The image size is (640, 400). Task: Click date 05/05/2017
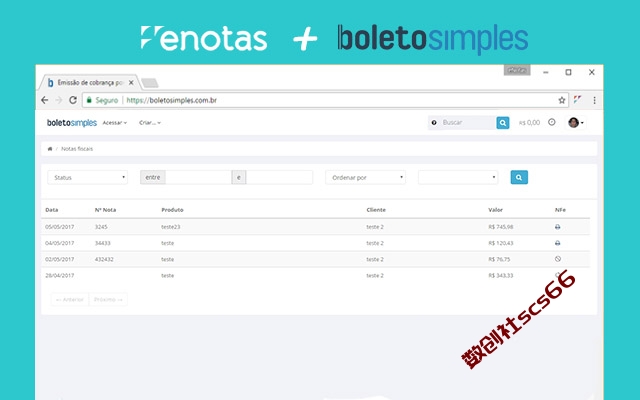60,227
